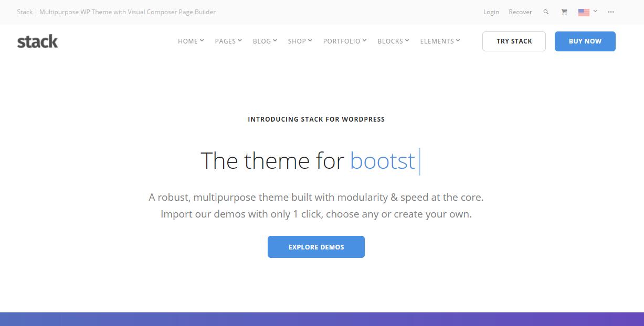Click the 'Introducing Stack for WordPress' heading
Viewport: 644px width, 326px height.
316,119
